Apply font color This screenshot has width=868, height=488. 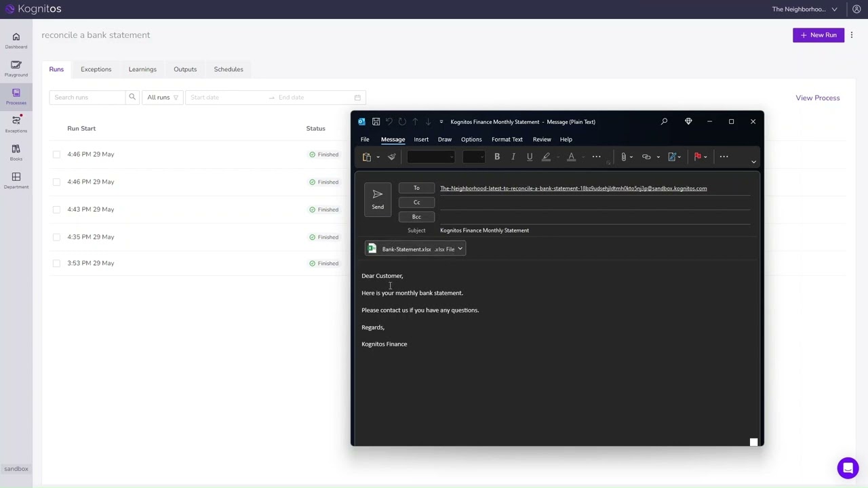point(571,157)
